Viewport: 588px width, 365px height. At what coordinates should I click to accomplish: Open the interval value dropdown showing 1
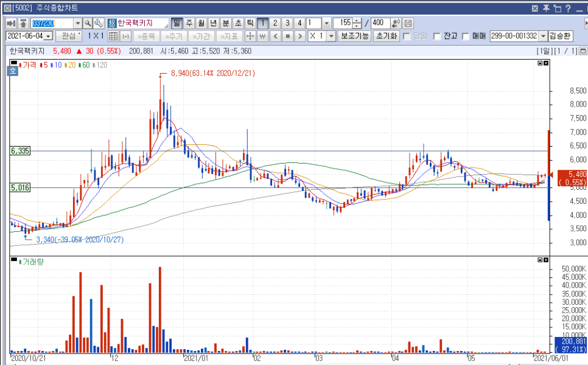click(x=327, y=23)
